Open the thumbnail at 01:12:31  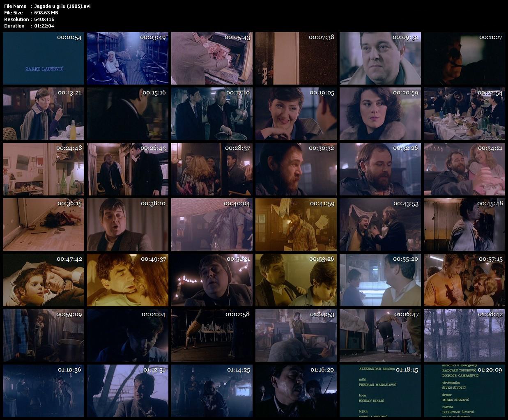pyautogui.click(x=128, y=391)
